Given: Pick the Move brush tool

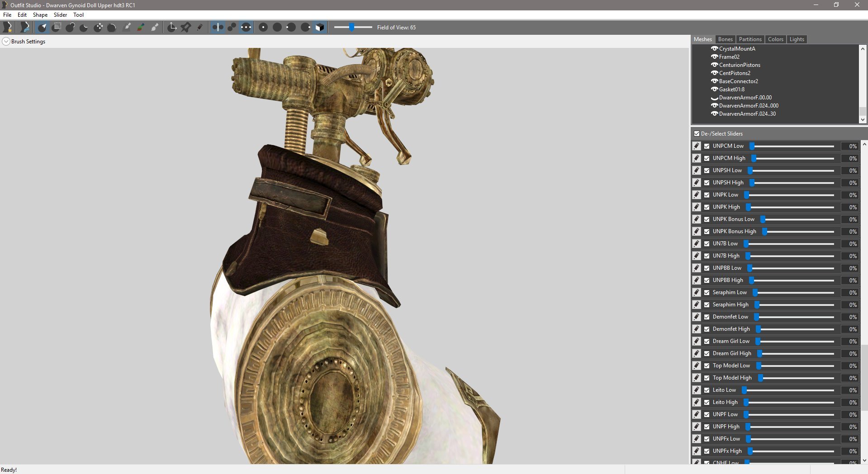Looking at the screenshot, I should (x=98, y=27).
